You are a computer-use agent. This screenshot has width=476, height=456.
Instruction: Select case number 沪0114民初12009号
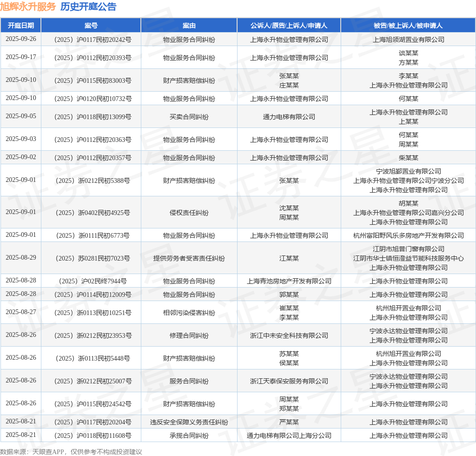[x=104, y=295]
